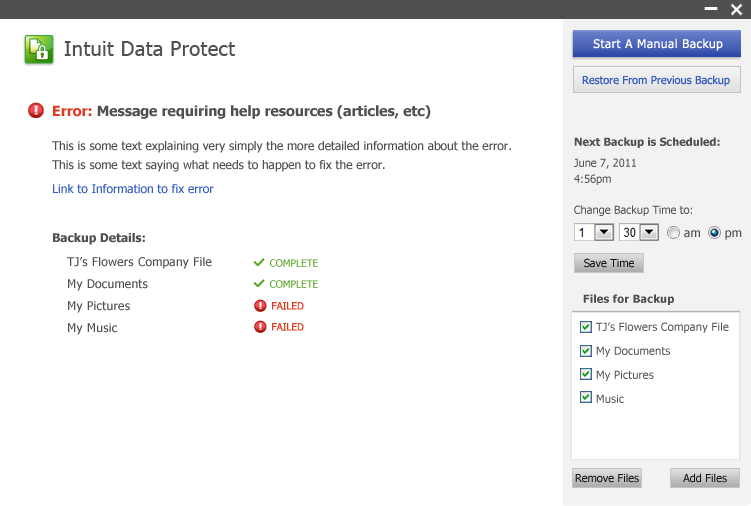Click the minutes field showing 30

(630, 232)
